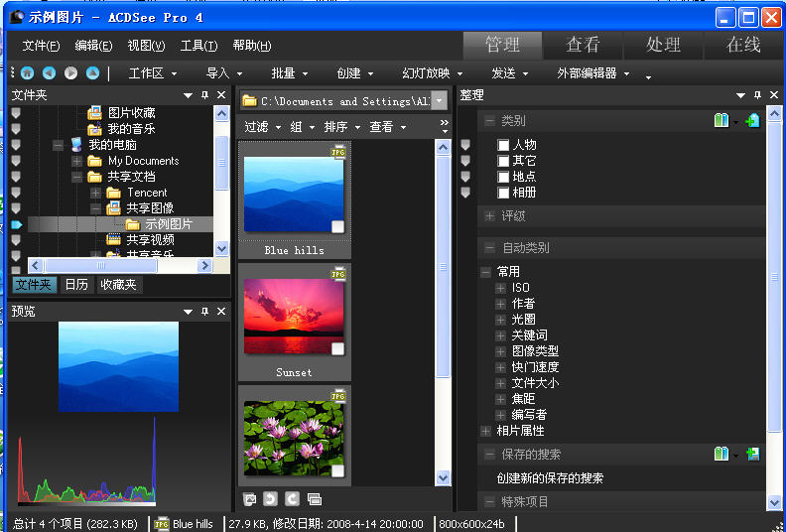The width and height of the screenshot is (786, 532).
Task: Click 创建新的保存的搜索 link
Action: tap(550, 478)
